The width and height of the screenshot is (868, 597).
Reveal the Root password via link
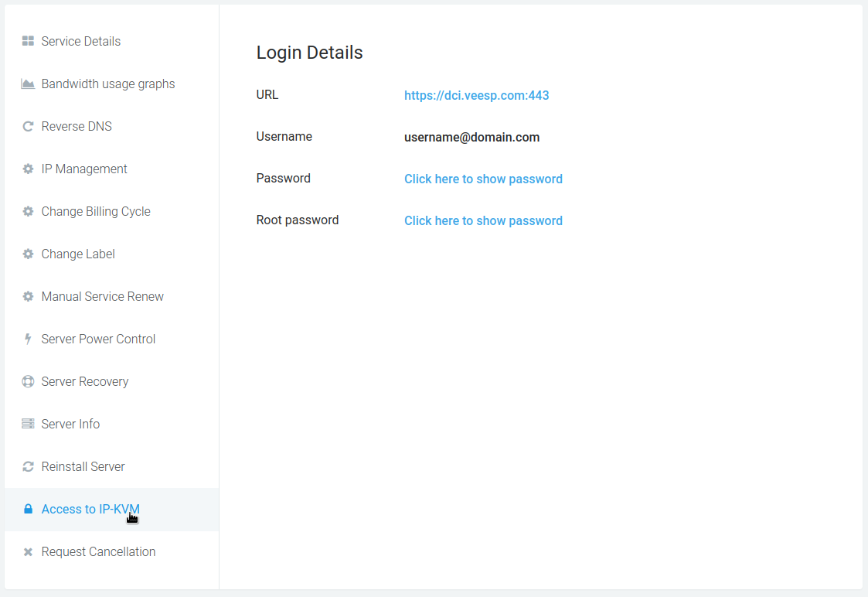(483, 220)
